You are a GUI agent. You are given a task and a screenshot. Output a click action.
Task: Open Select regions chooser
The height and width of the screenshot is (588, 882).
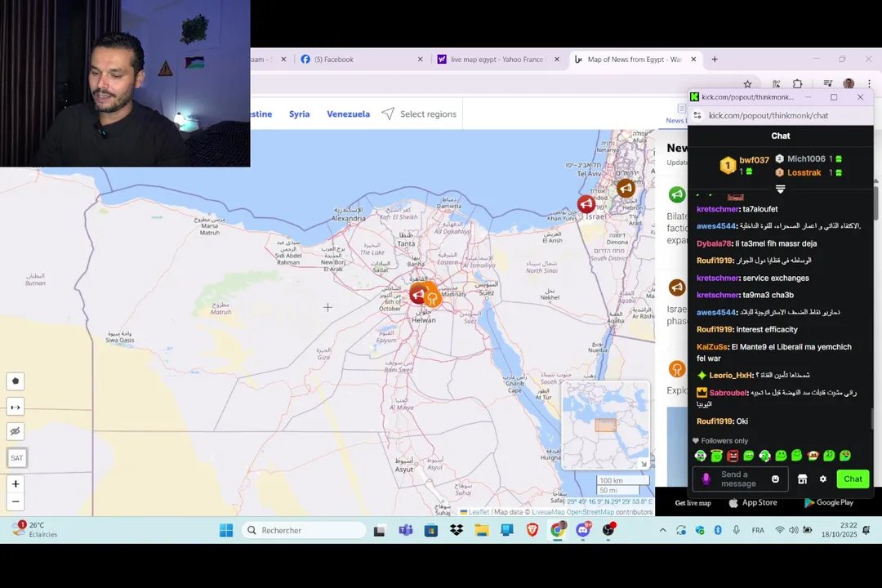coord(419,114)
